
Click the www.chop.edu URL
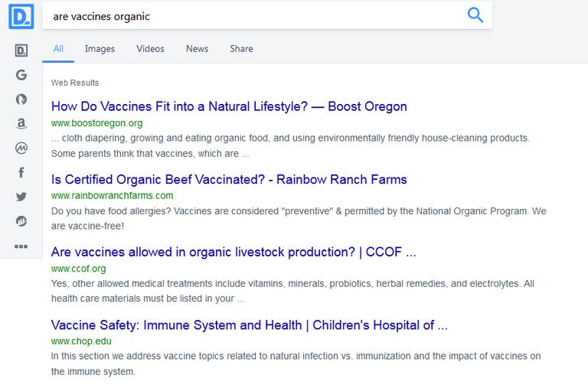coord(81,341)
